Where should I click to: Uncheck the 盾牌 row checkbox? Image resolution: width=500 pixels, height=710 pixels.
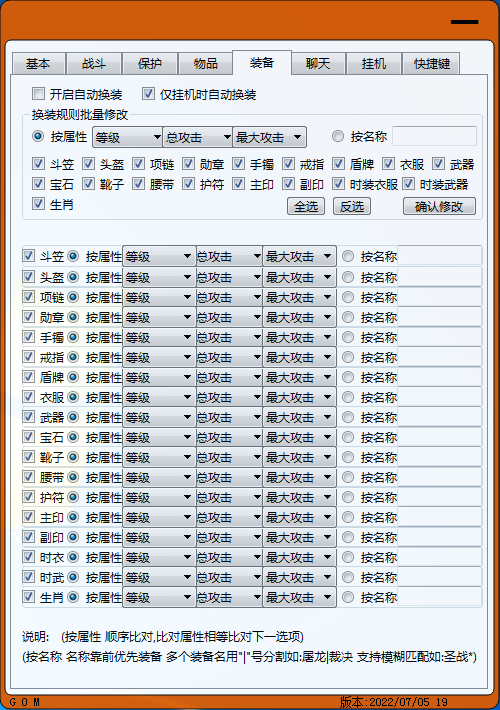tap(29, 376)
